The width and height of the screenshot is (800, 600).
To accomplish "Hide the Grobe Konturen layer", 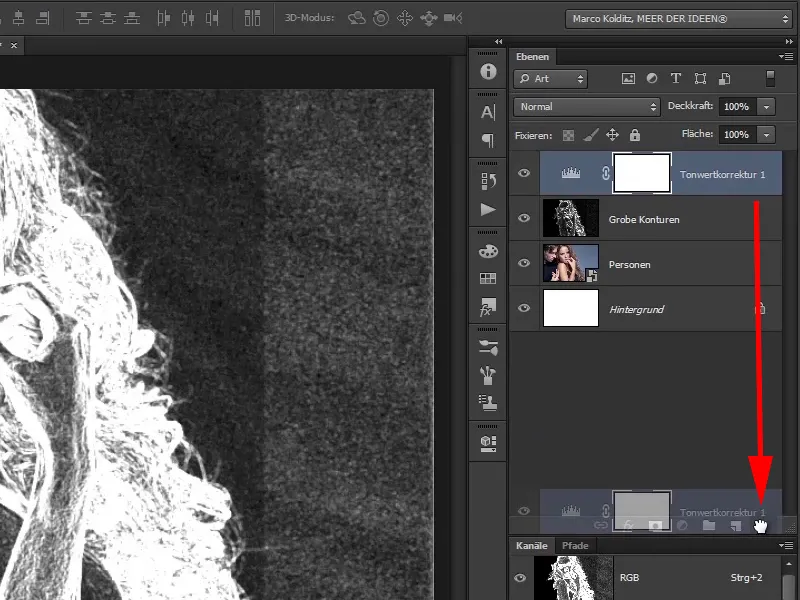I will tap(524, 218).
